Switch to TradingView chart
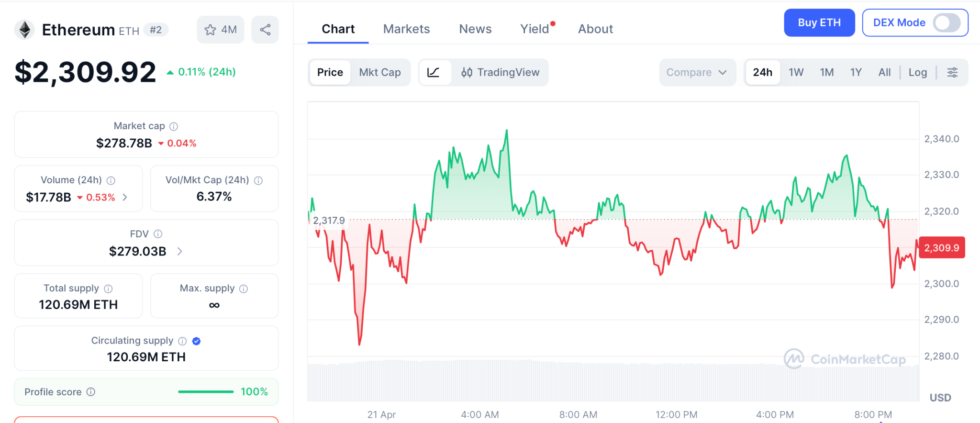 tap(500, 72)
